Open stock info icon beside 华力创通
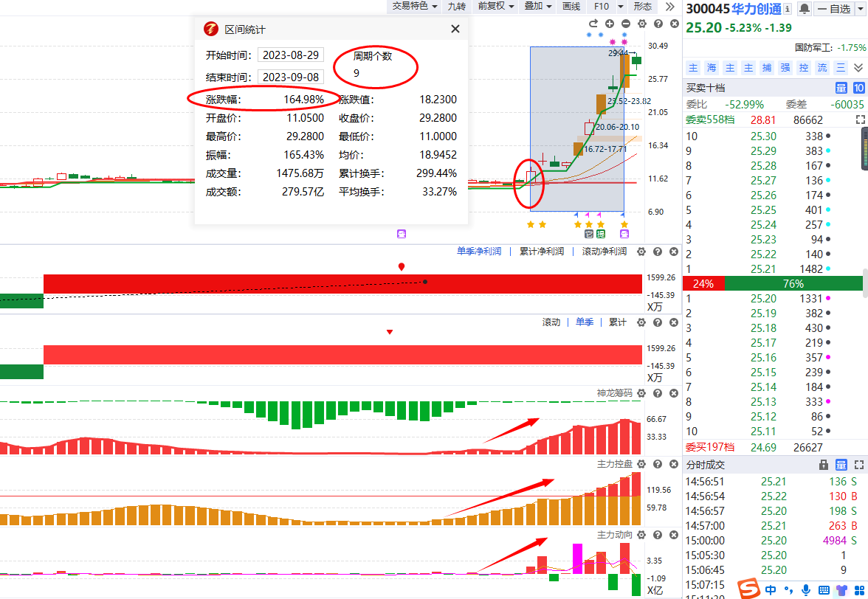This screenshot has width=868, height=599. click(x=787, y=8)
